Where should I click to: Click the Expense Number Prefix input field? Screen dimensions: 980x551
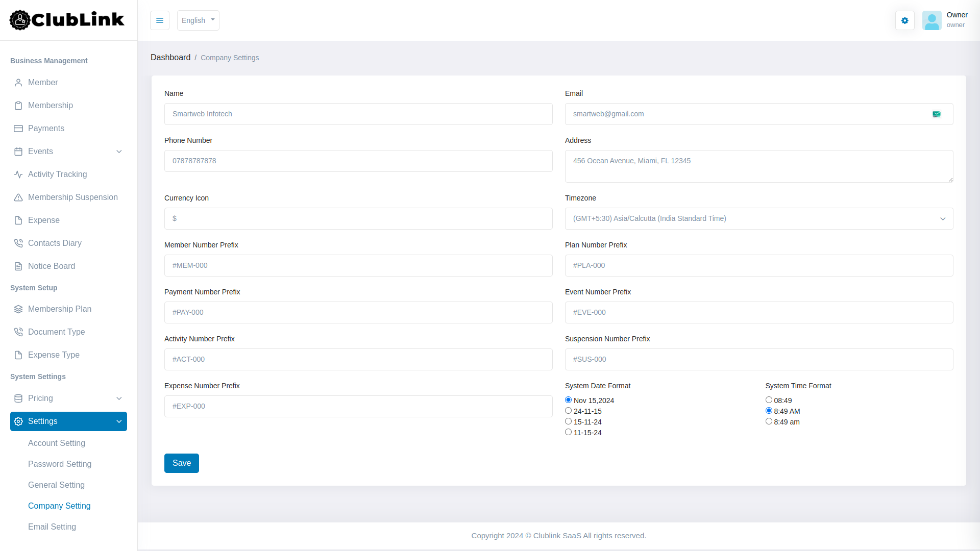point(358,406)
